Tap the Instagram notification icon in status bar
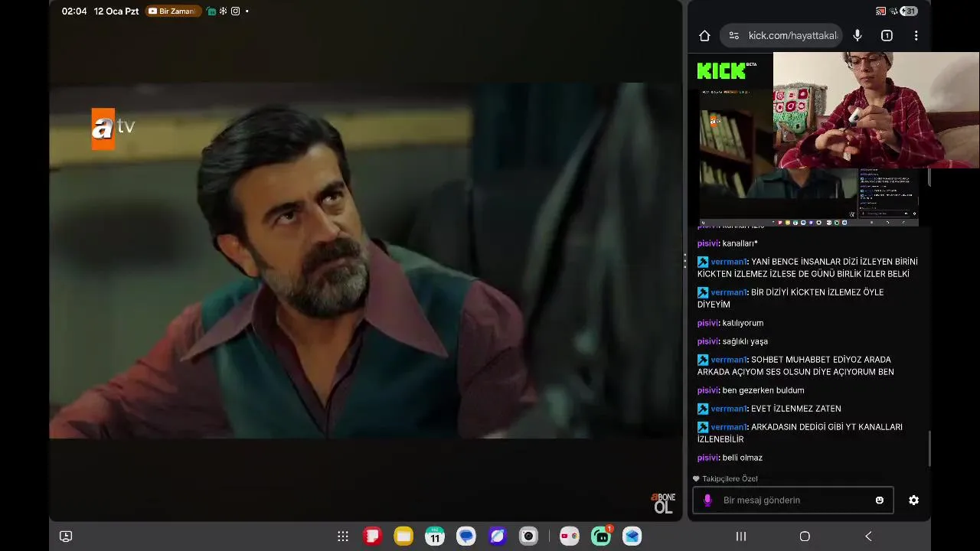Screen dimensions: 980x551 pos(235,11)
